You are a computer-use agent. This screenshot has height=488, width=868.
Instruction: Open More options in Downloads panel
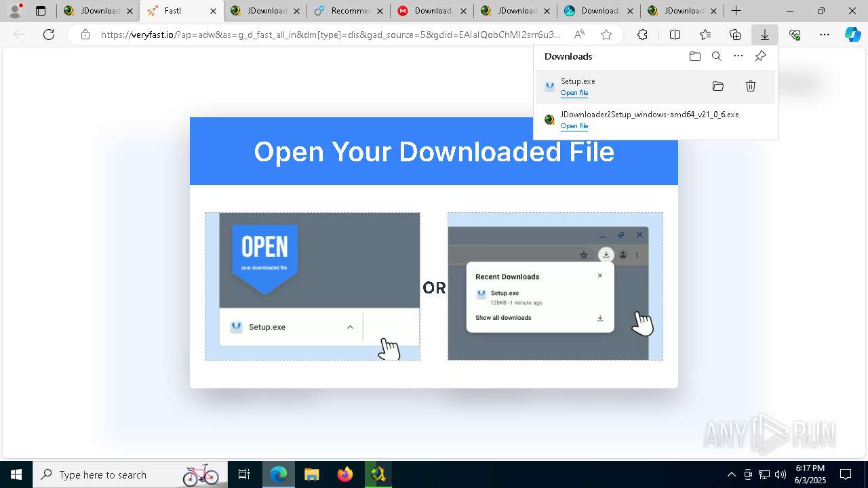click(738, 56)
